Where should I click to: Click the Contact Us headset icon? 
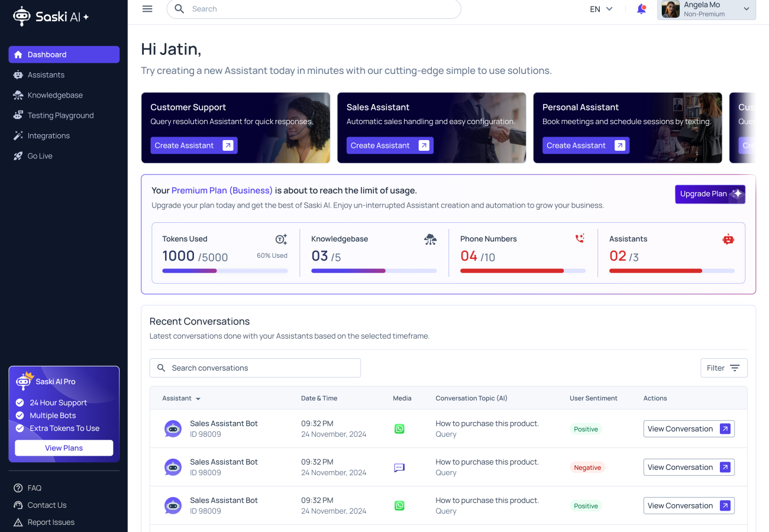click(18, 505)
